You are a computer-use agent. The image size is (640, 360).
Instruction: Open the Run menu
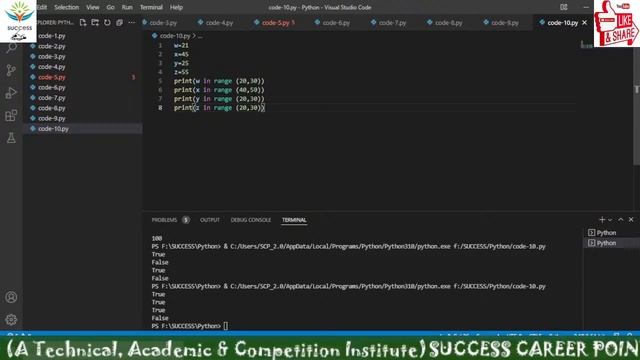127,7
